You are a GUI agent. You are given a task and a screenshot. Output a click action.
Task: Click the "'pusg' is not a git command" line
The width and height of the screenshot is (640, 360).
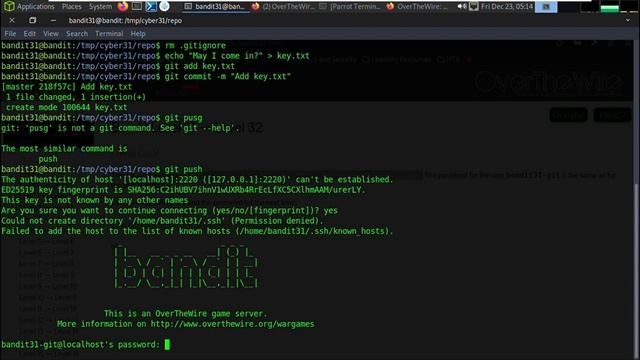(120, 128)
